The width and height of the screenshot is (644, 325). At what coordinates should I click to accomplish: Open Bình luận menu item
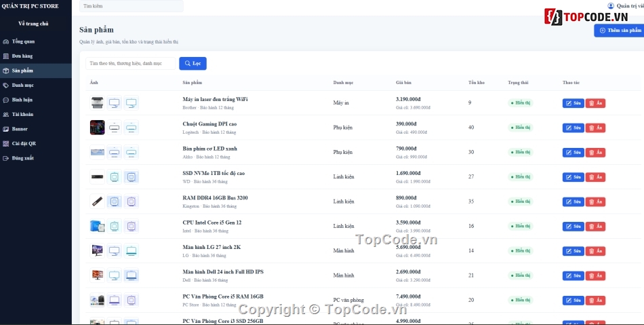pos(36,100)
